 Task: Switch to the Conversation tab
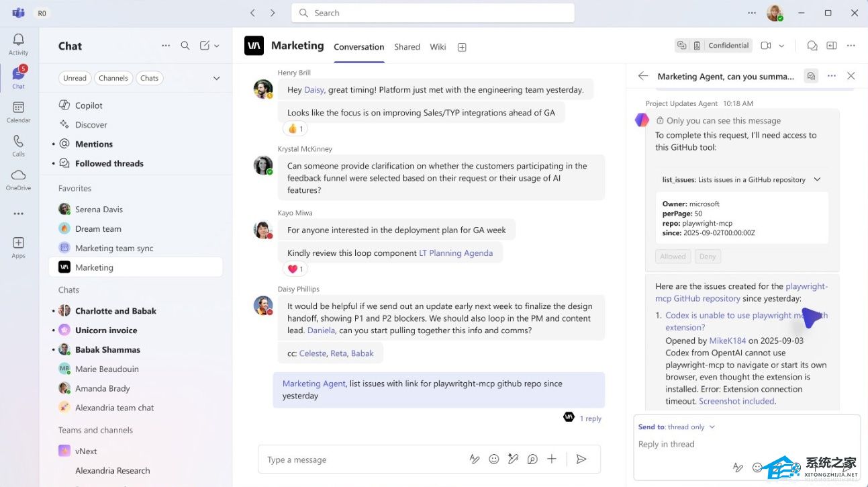(359, 47)
